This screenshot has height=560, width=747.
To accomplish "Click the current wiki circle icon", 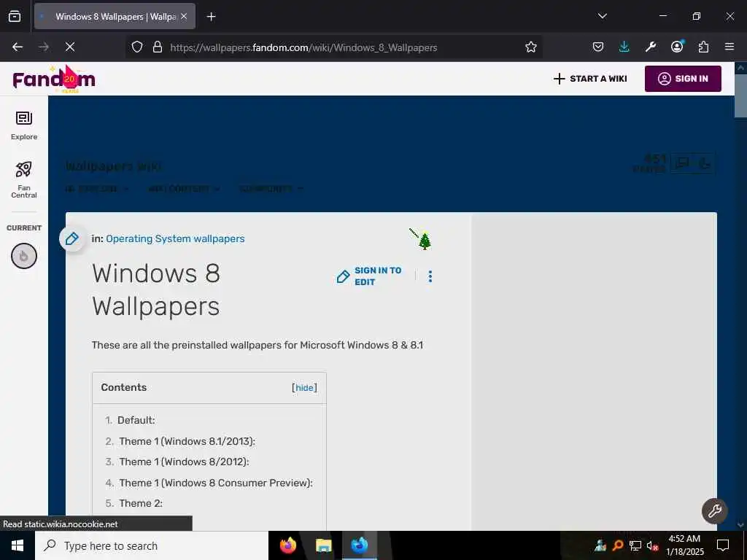I will pos(24,256).
